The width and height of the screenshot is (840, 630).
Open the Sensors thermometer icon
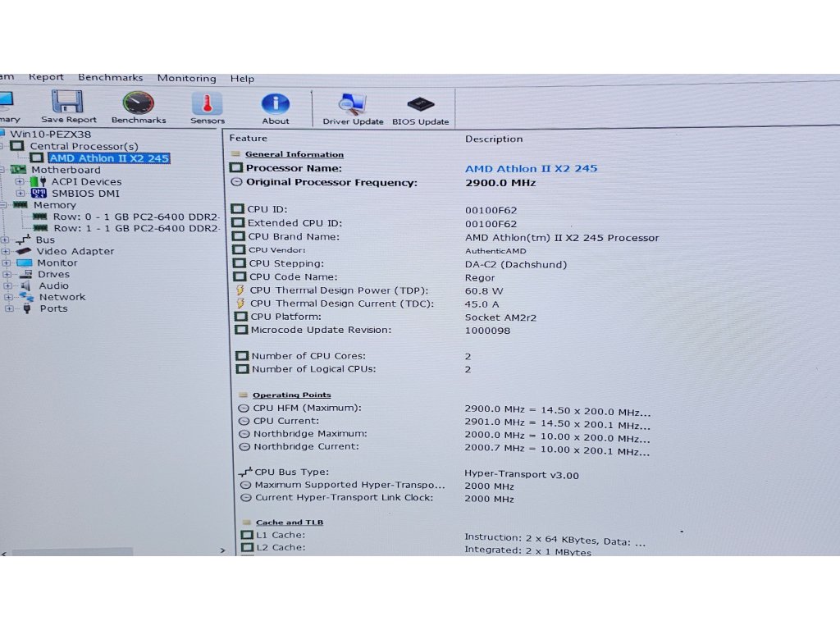[x=207, y=103]
